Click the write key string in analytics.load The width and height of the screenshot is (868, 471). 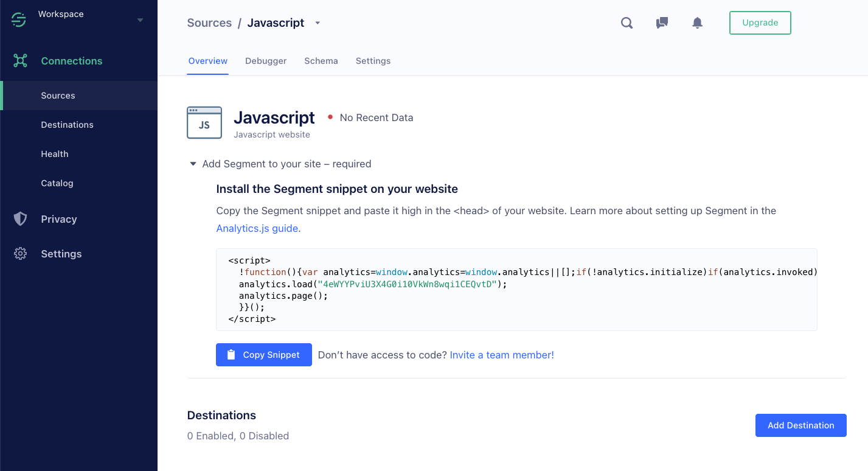(x=408, y=284)
